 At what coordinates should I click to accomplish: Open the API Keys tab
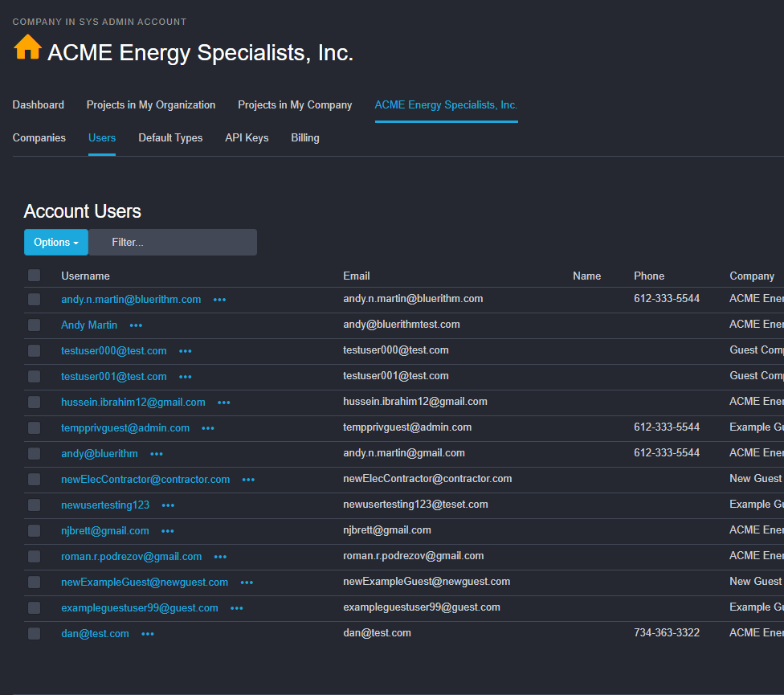click(x=247, y=138)
